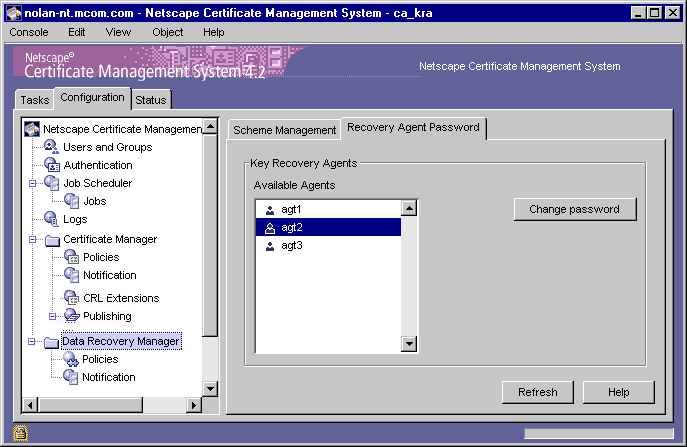The width and height of the screenshot is (687, 447).
Task: Click Certificate Manager's Notification icon
Action: [71, 275]
